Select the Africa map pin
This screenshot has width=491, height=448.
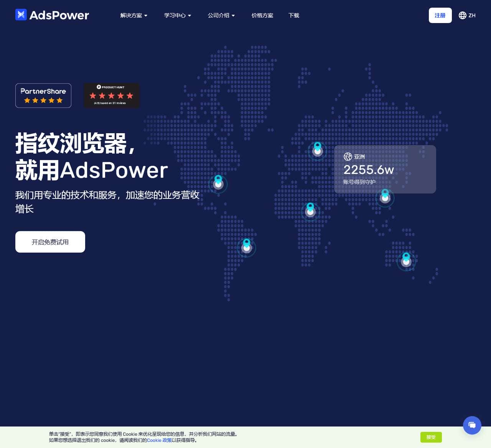[x=310, y=210]
